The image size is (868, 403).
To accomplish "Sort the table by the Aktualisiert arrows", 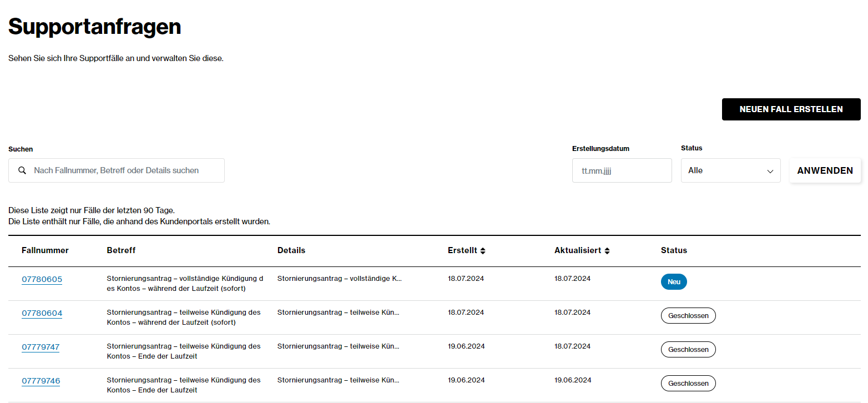I will [607, 251].
